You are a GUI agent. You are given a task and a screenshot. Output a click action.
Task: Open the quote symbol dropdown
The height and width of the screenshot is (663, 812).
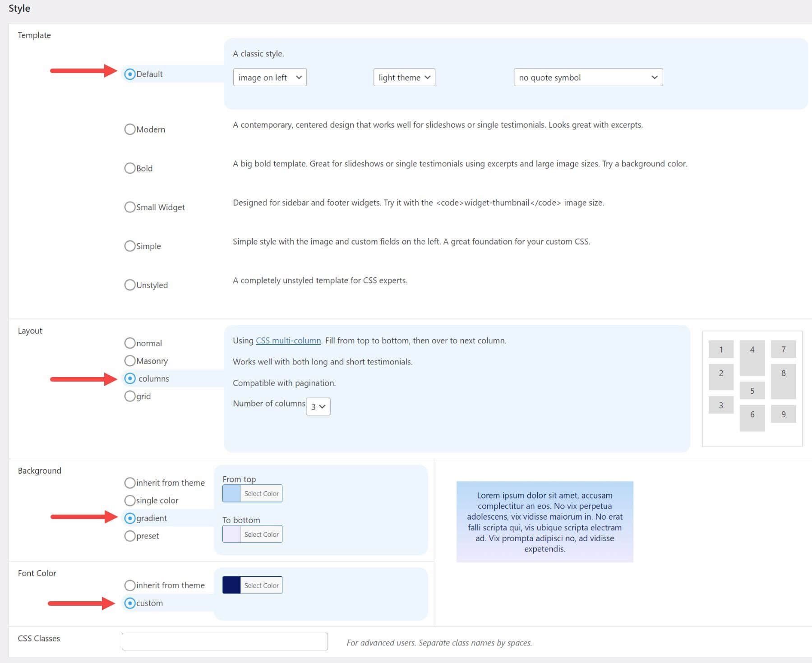[588, 77]
